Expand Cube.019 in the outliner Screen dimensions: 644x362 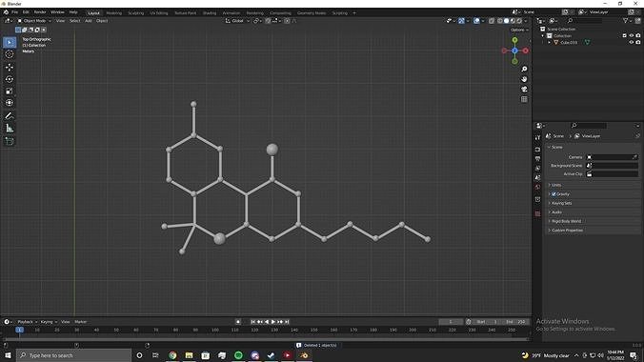[x=549, y=42]
